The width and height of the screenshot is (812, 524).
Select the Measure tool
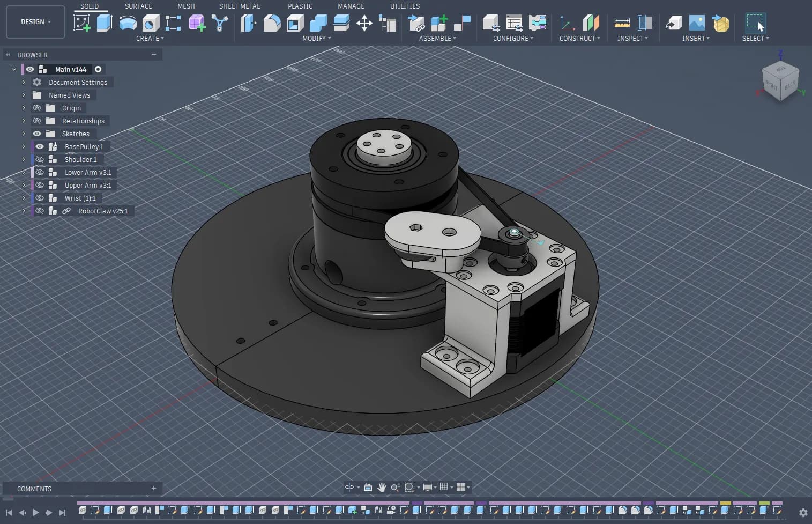point(622,23)
